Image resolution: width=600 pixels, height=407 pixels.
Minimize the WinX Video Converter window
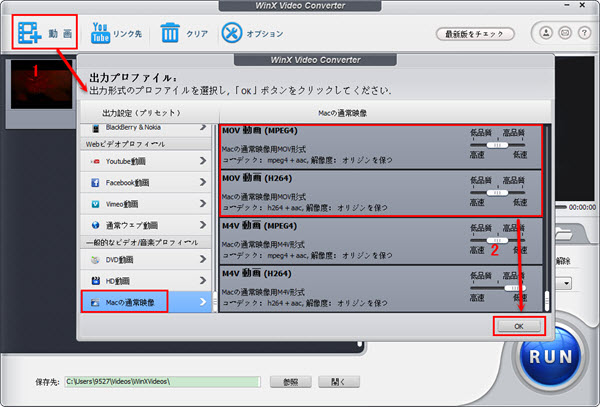(567, 5)
